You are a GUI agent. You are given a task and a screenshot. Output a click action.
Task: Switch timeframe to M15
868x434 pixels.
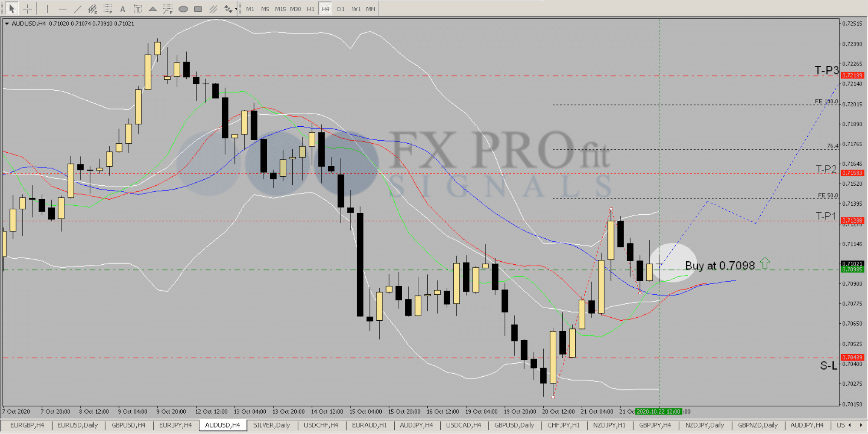tap(280, 9)
